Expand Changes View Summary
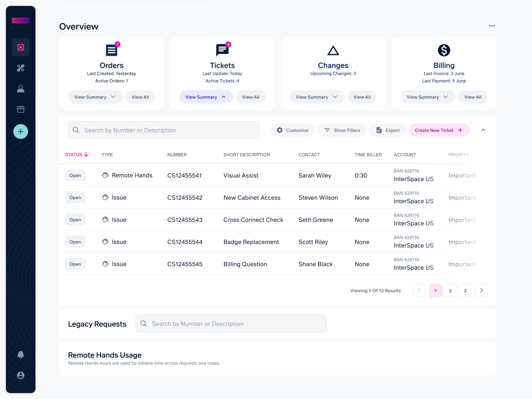Image resolution: width=532 pixels, height=399 pixels. coord(317,97)
